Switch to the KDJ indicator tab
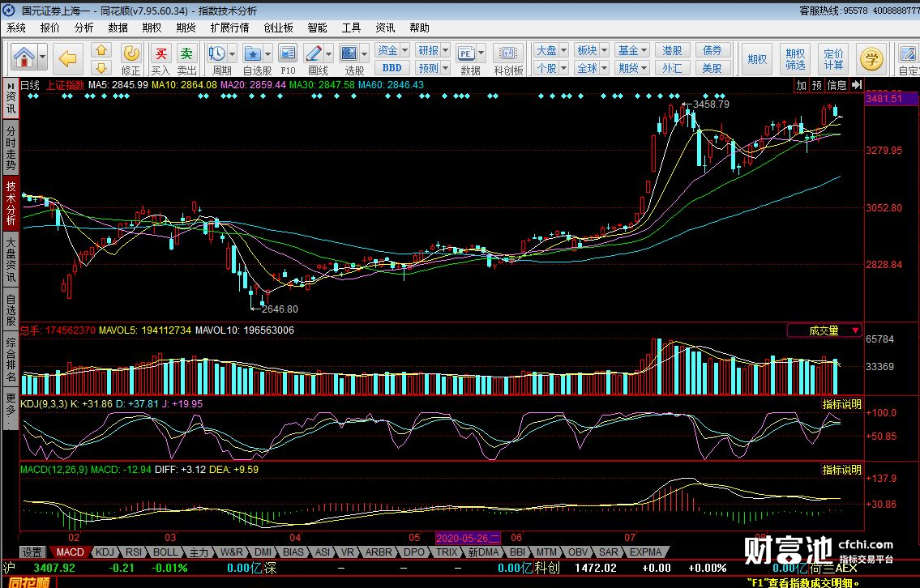This screenshot has width=920, height=588. (x=105, y=552)
